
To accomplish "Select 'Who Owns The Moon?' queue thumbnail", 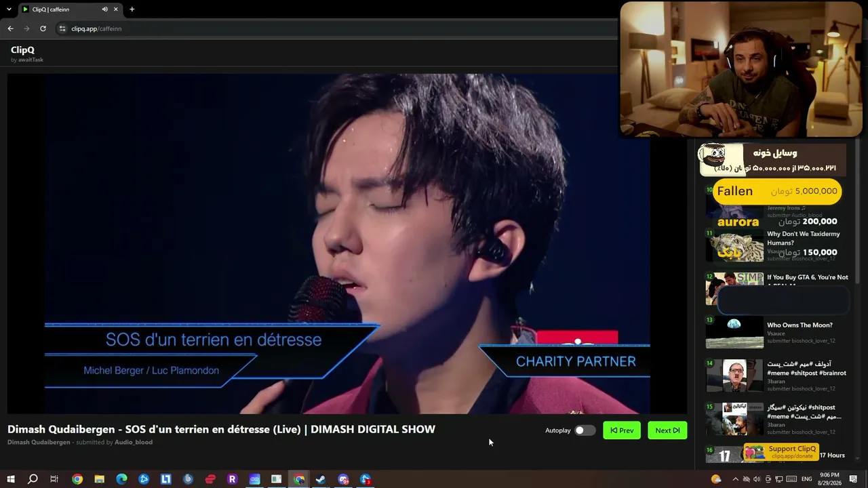I will (734, 332).
